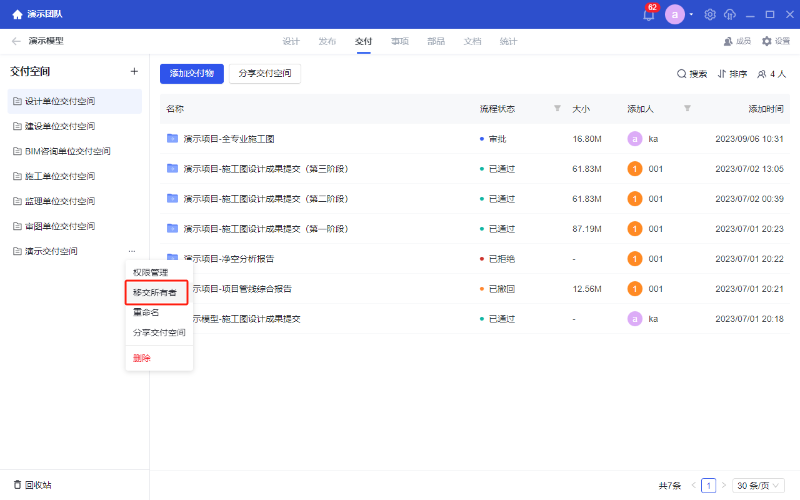The image size is (800, 500).
Task: Open 项目管线综合报告 row name
Action: click(242, 289)
